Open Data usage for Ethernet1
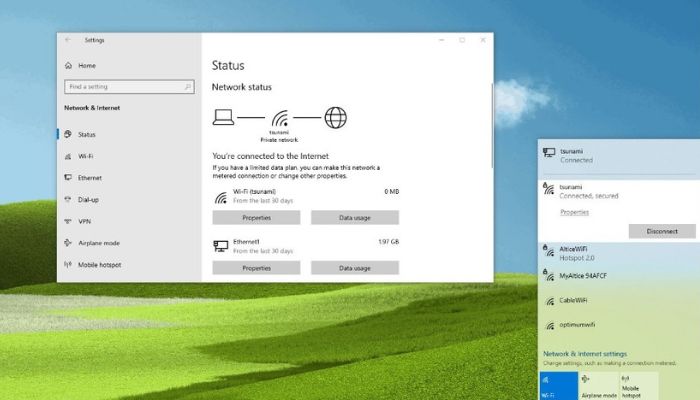 355,268
